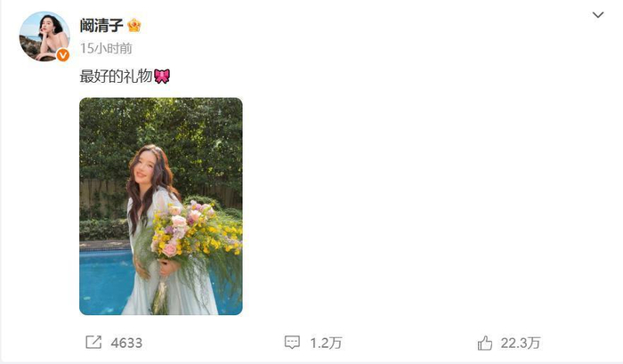
Task: Open the 阚清子 username link
Action: tap(101, 25)
